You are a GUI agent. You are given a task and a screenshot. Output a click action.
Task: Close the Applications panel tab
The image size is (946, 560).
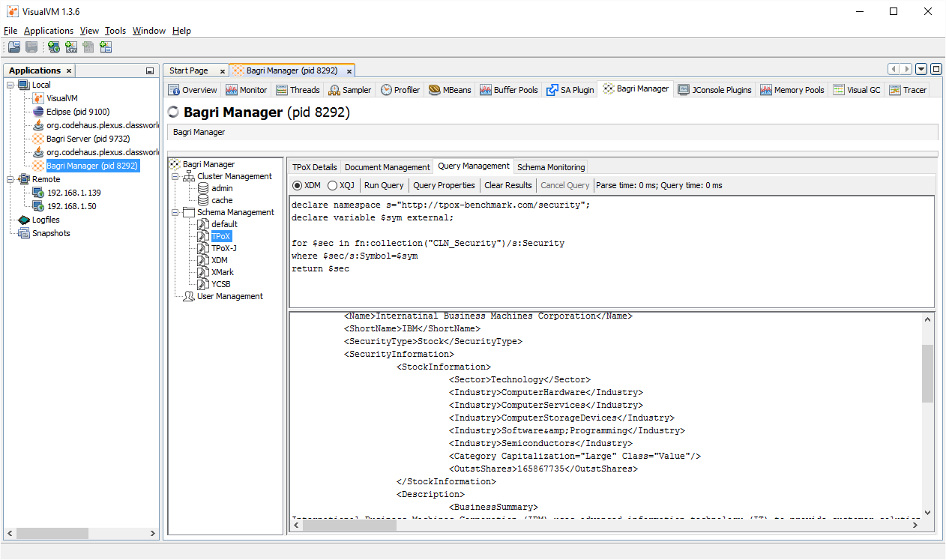[x=69, y=70]
